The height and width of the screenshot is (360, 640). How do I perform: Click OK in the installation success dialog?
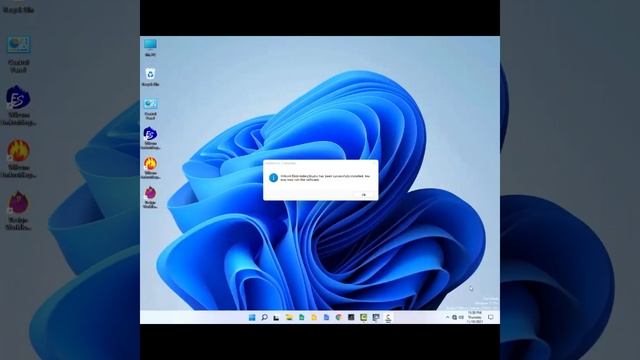(364, 195)
